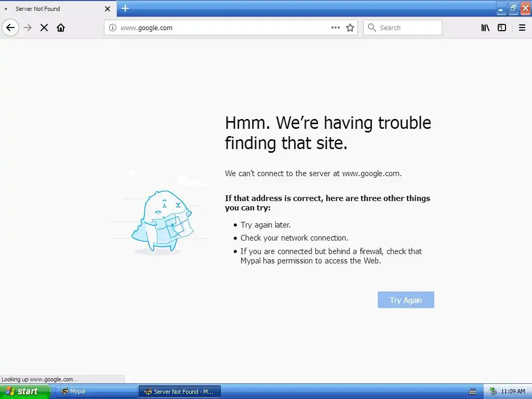
Task: Click the "Hmm. We're having trouble" heading
Action: point(328,132)
